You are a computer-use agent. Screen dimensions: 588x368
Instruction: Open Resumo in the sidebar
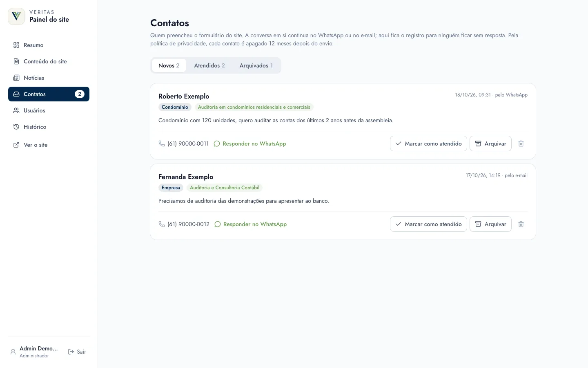tap(49, 45)
